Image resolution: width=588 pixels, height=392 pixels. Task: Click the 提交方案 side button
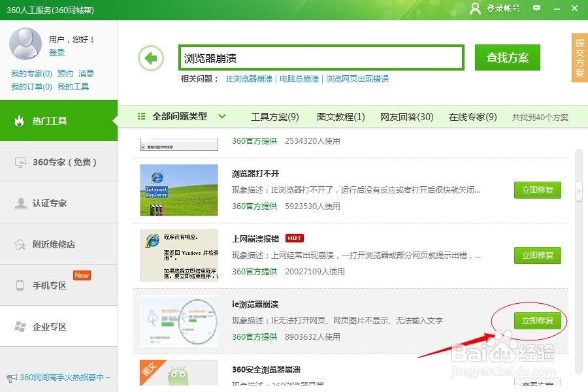click(x=580, y=57)
